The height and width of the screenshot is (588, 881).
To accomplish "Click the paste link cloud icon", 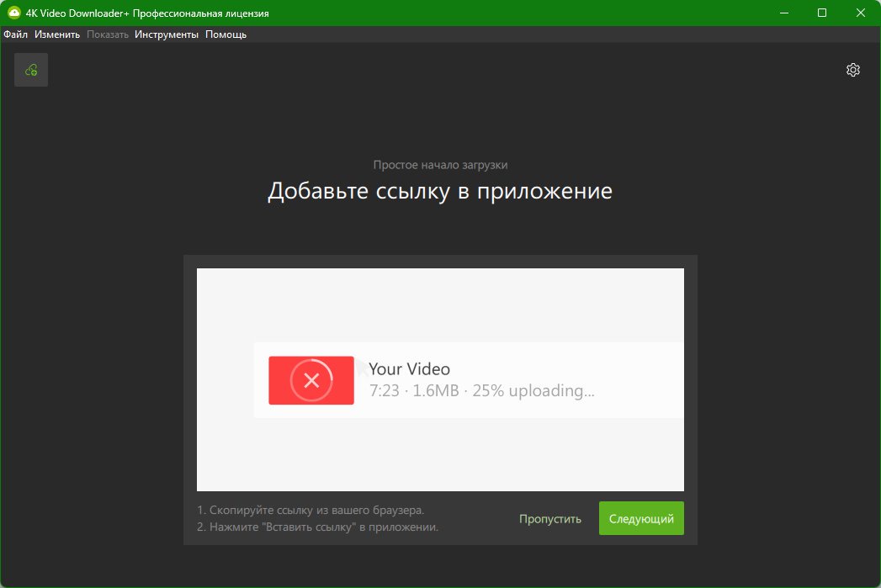I will pos(31,70).
